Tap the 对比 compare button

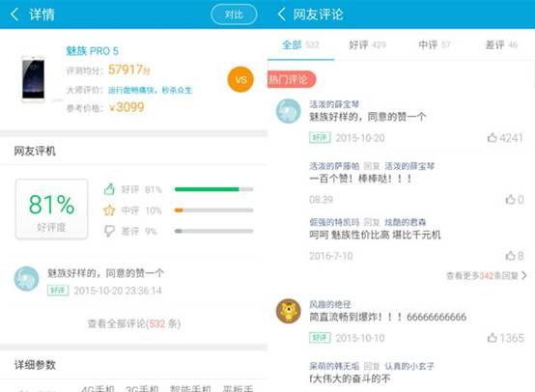coord(234,14)
